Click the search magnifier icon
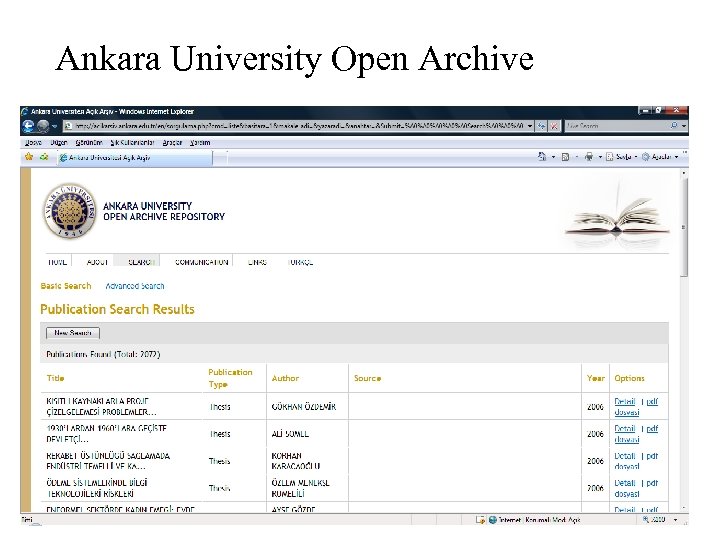 pyautogui.click(x=674, y=125)
